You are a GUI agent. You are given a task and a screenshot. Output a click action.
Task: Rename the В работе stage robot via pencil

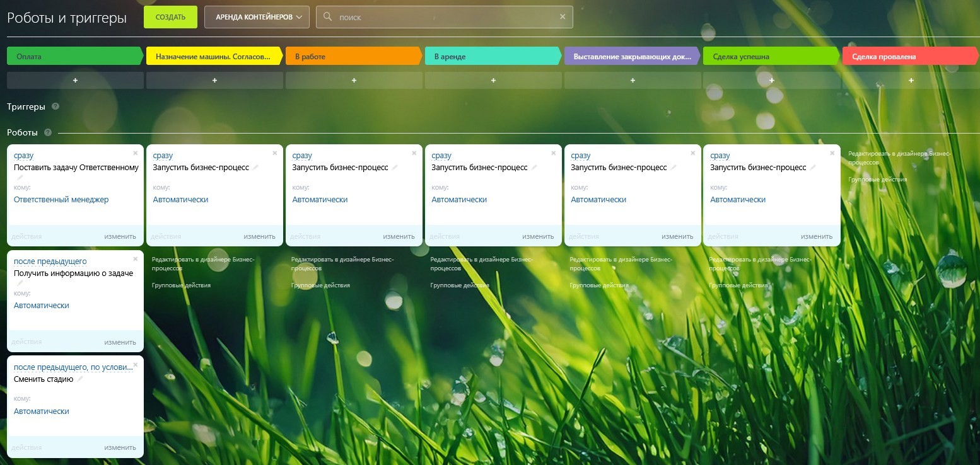395,168
